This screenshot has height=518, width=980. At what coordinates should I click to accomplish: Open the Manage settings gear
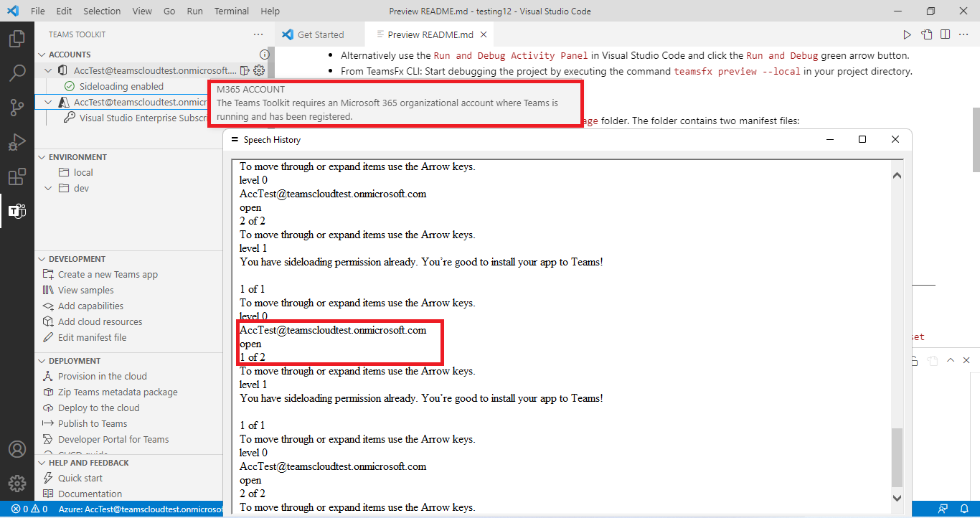pos(17,483)
